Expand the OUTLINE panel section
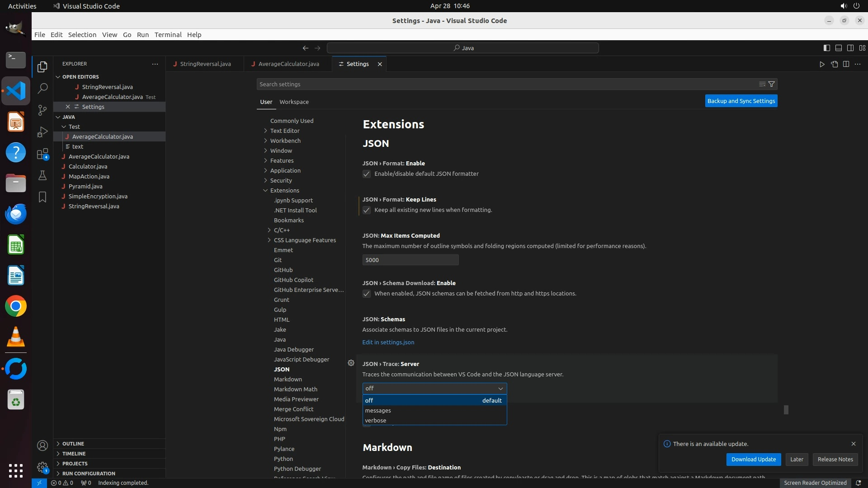The width and height of the screenshot is (868, 488). (73, 444)
